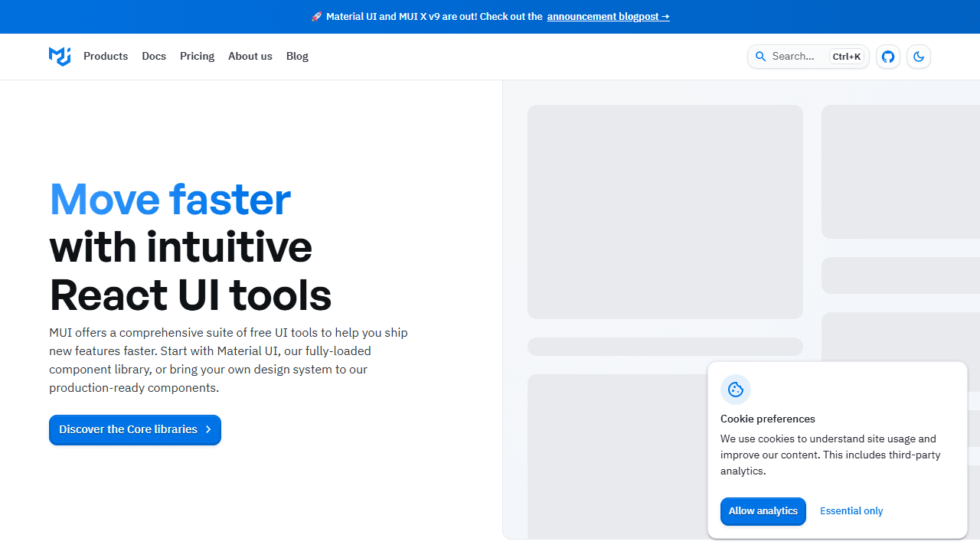Click the cookie icon in preferences dialog
This screenshot has height=551, width=980.
736,390
